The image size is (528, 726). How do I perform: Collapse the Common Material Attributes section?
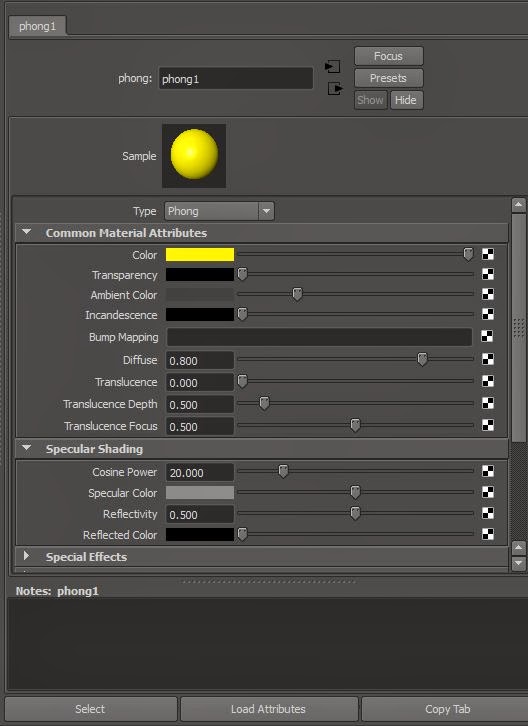pos(27,232)
